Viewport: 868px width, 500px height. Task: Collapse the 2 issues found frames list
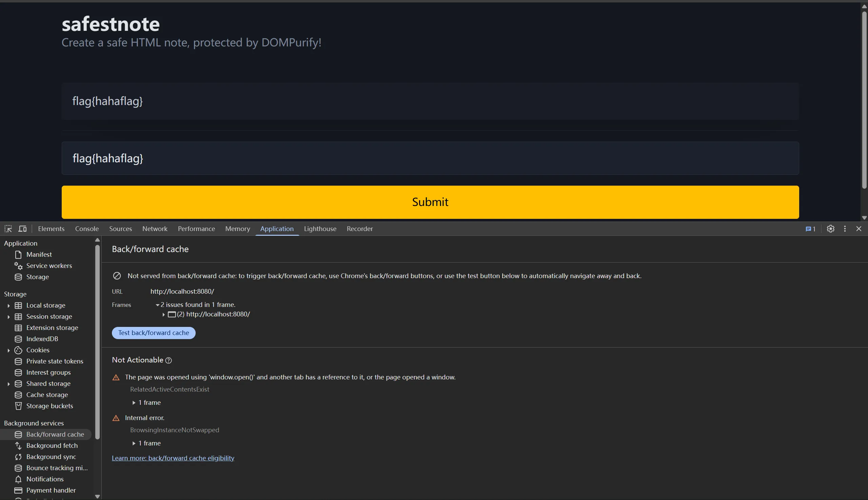(x=157, y=305)
